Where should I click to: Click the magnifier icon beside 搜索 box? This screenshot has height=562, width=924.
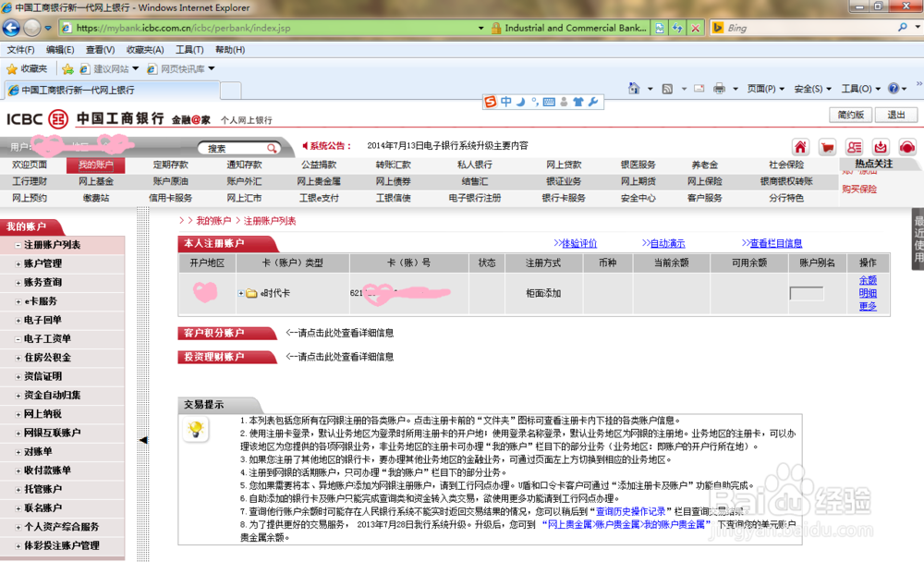click(274, 148)
